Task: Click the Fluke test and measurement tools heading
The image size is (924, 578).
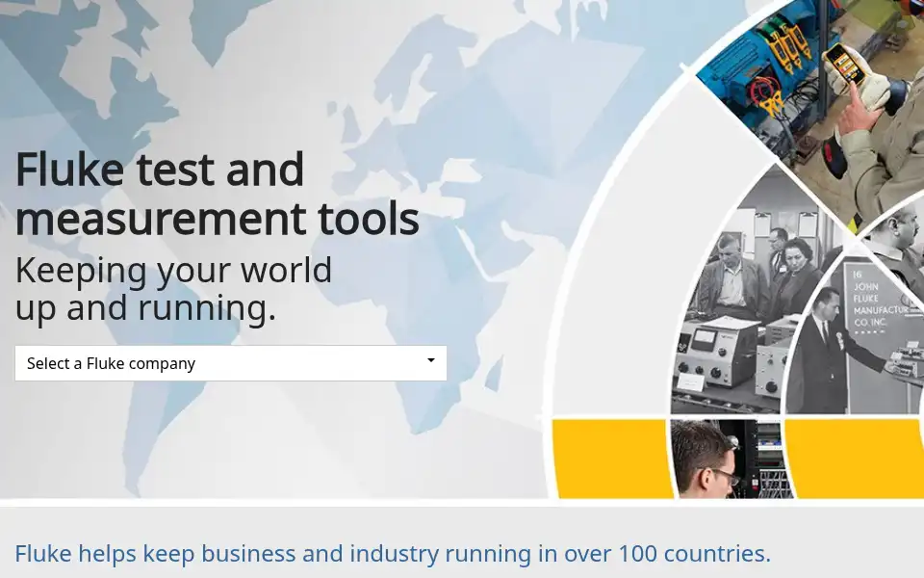Action: click(217, 194)
